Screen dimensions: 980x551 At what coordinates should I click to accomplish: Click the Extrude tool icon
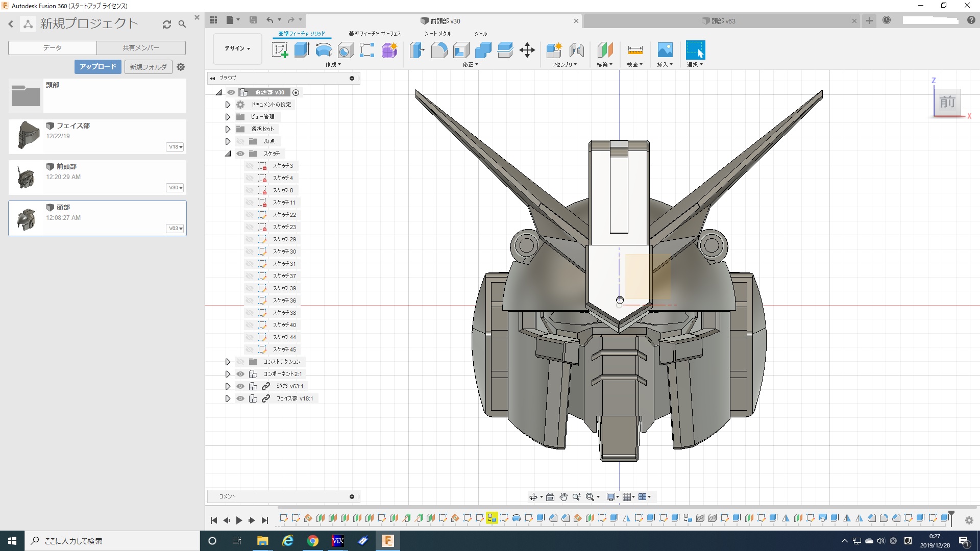pos(302,50)
